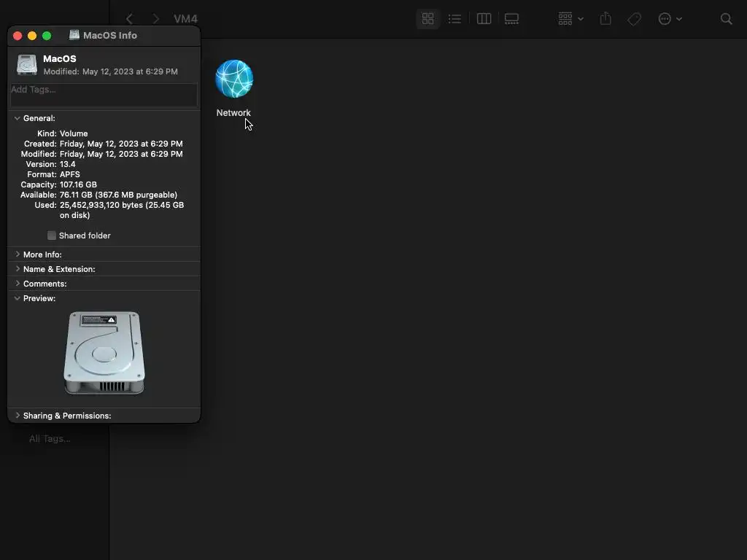Click the Version value 13.4

coord(67,164)
